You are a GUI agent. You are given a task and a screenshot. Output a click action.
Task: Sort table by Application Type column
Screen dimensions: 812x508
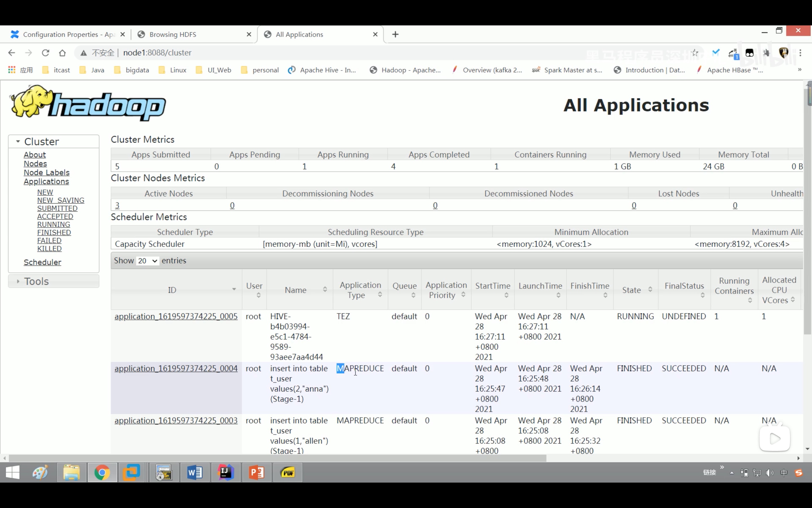[x=360, y=290]
